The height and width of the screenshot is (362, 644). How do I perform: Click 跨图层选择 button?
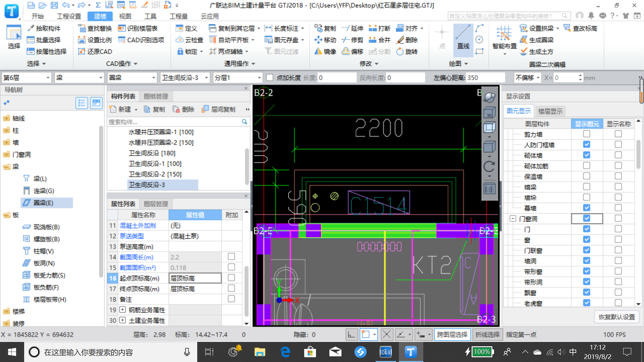point(452,335)
